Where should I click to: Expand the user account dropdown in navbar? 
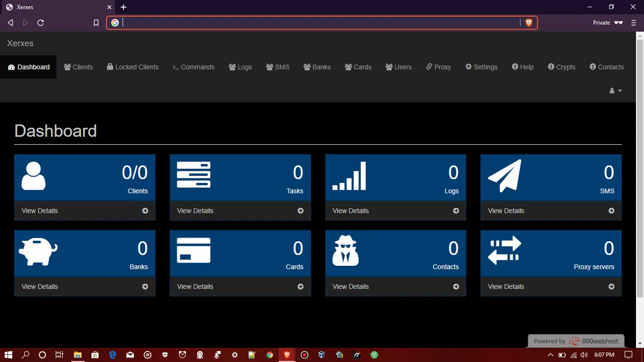[615, 90]
